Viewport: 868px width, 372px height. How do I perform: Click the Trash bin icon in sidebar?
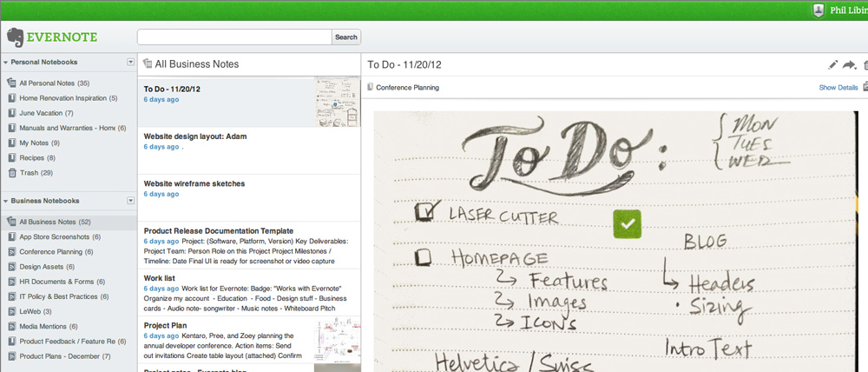[12, 173]
